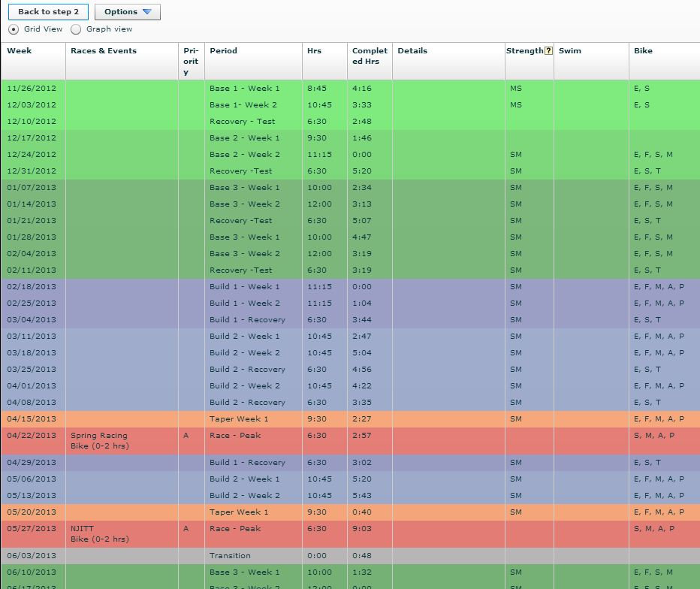Select the Build 1 - Week 1 period on 02/18/2013

(x=245, y=287)
